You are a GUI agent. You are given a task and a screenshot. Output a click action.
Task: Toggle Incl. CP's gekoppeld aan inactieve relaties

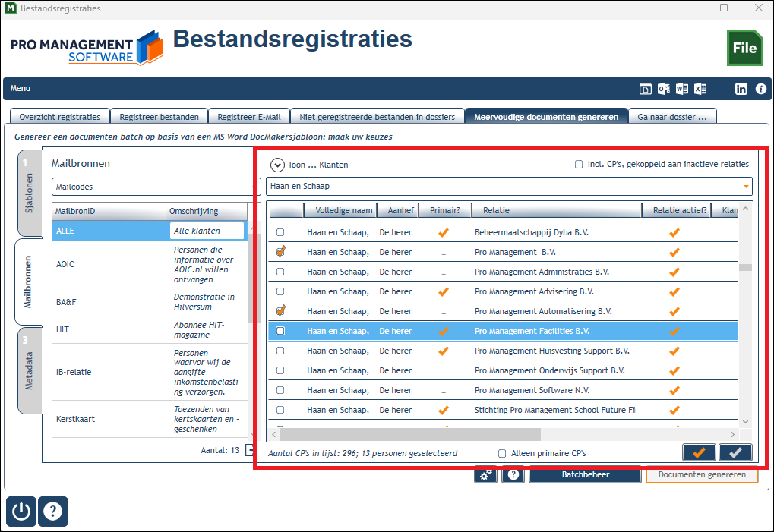579,164
